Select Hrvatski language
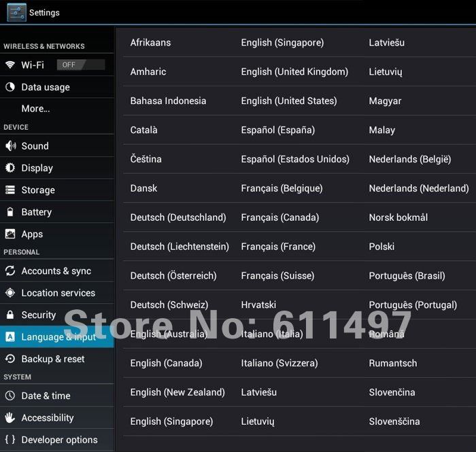 (x=258, y=305)
